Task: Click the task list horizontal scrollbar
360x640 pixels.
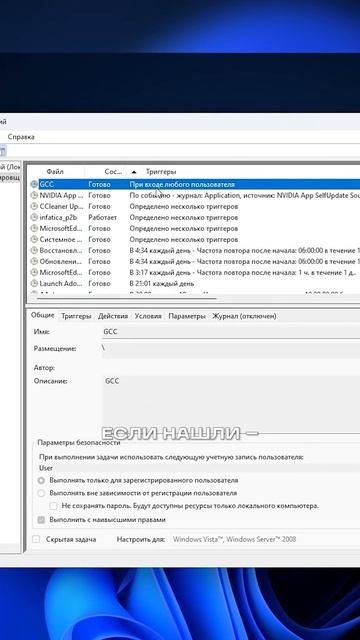Action: pyautogui.click(x=127, y=298)
